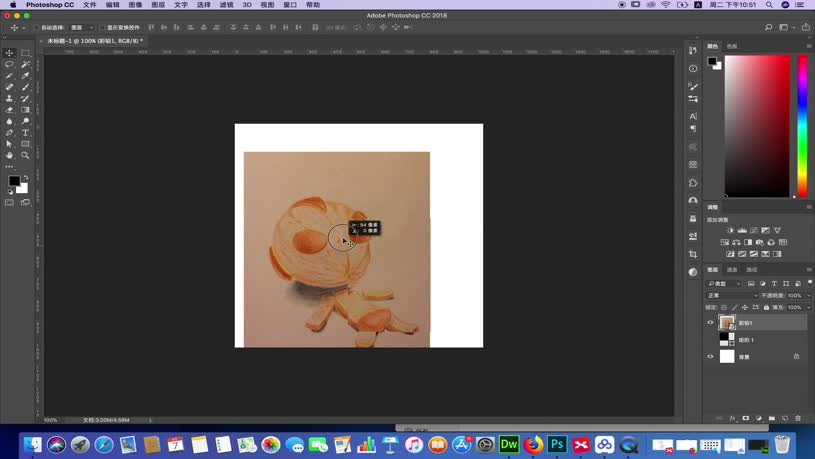815x459 pixels.
Task: Open the blend mode 正常 dropdown
Action: (732, 296)
